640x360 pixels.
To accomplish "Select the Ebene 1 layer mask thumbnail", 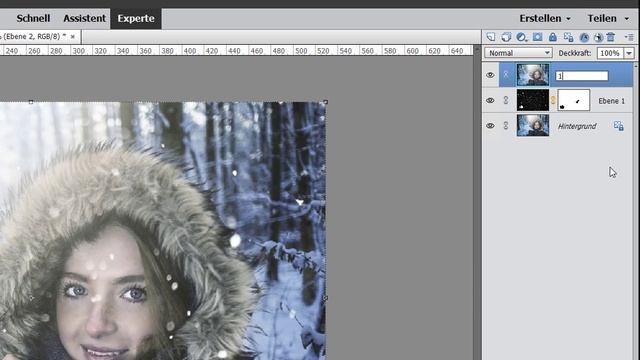I will tap(573, 100).
